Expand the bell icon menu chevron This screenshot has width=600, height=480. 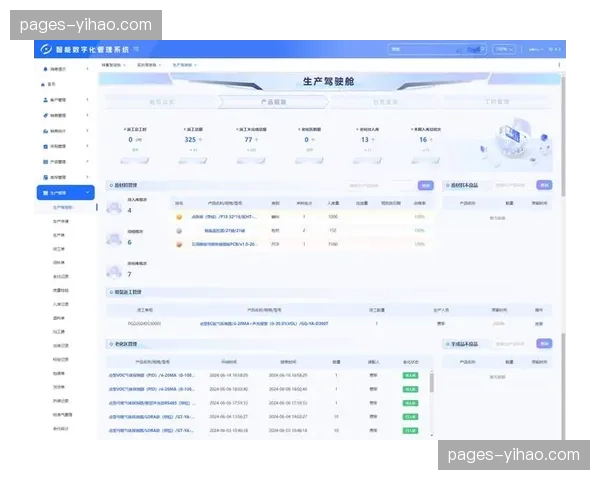click(x=88, y=69)
